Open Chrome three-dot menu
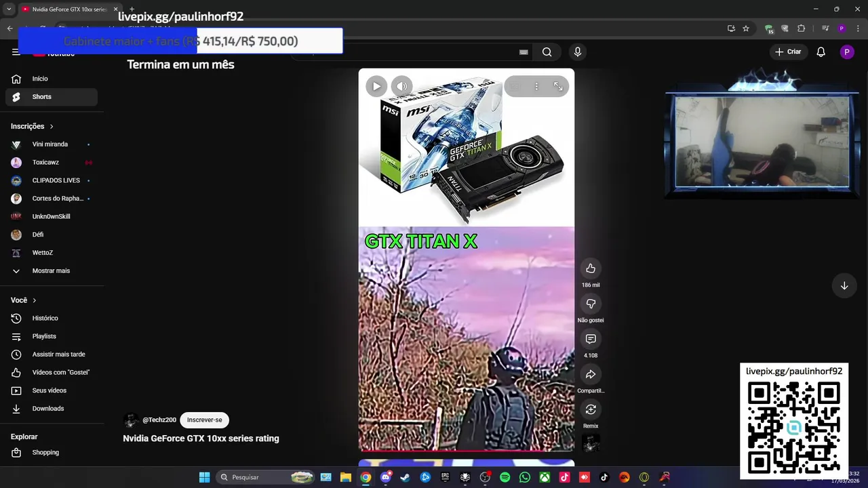 [858, 28]
